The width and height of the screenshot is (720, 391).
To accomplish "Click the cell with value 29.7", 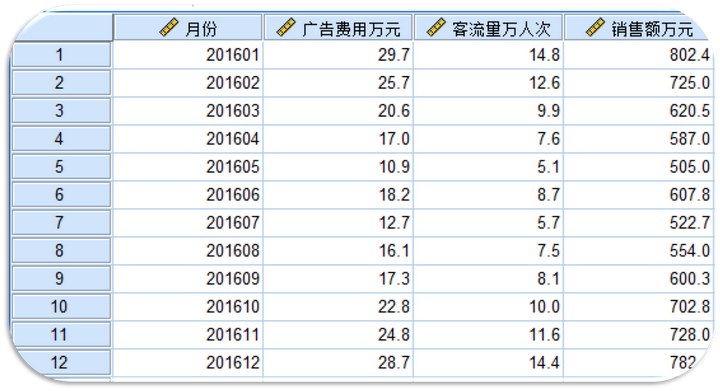I will coord(338,55).
